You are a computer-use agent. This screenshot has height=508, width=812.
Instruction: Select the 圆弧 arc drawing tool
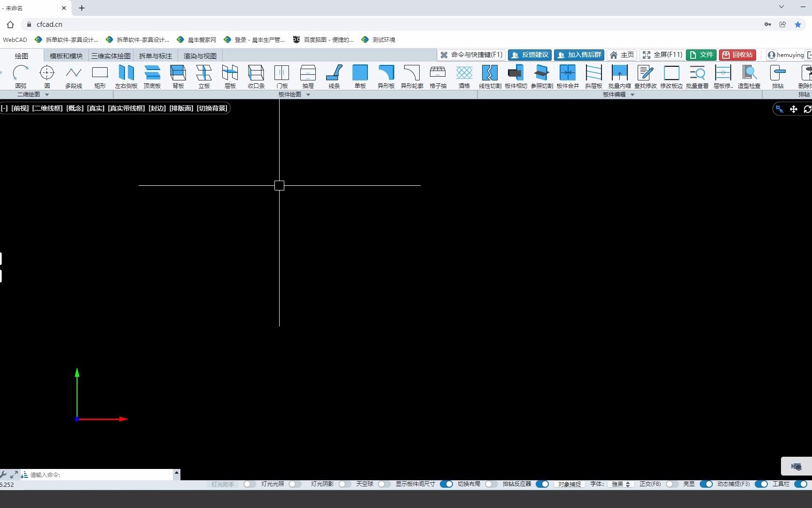(x=21, y=76)
